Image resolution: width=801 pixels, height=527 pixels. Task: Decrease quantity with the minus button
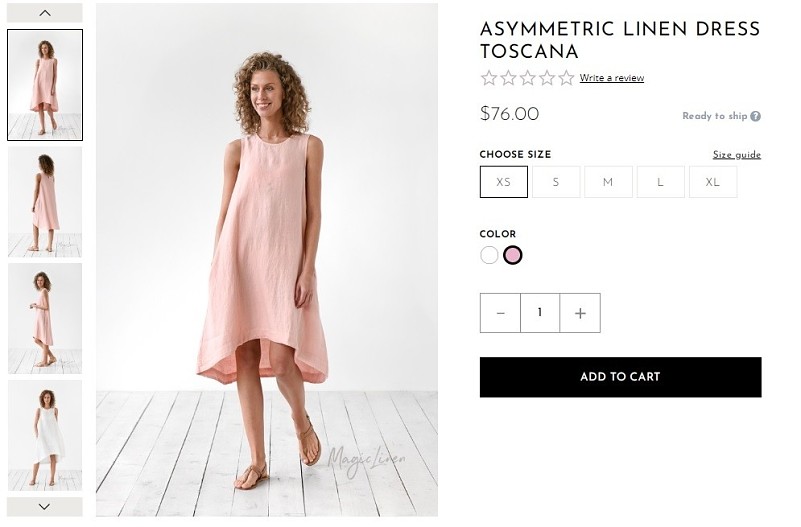tap(500, 313)
